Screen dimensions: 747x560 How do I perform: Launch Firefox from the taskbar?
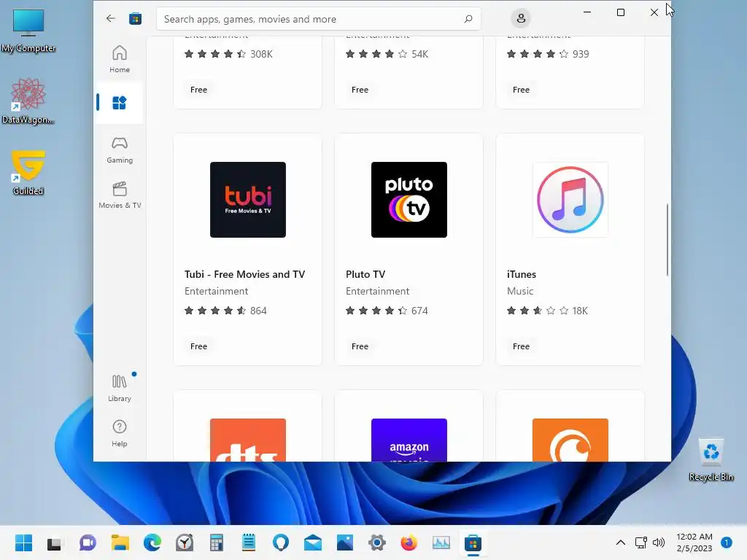click(x=409, y=542)
